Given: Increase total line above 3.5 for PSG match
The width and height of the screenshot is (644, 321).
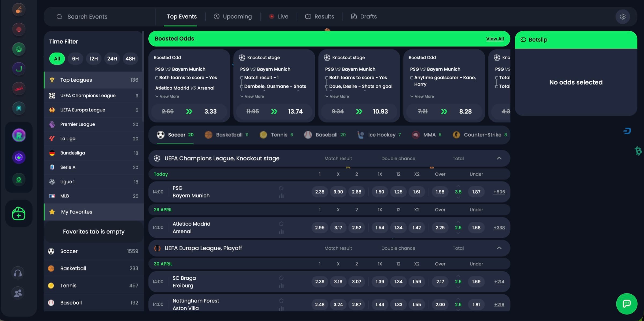Looking at the screenshot, I should pos(458,186).
